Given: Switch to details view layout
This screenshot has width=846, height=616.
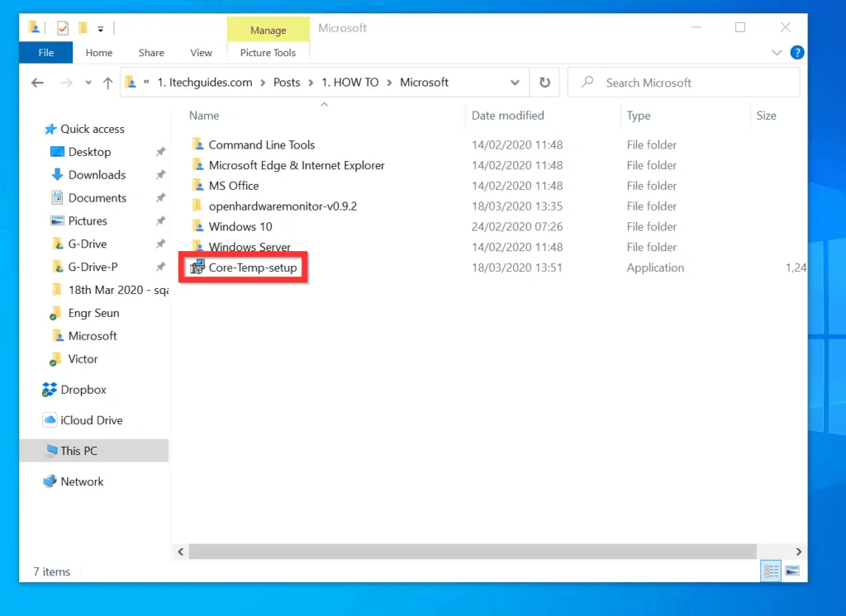Looking at the screenshot, I should point(771,571).
